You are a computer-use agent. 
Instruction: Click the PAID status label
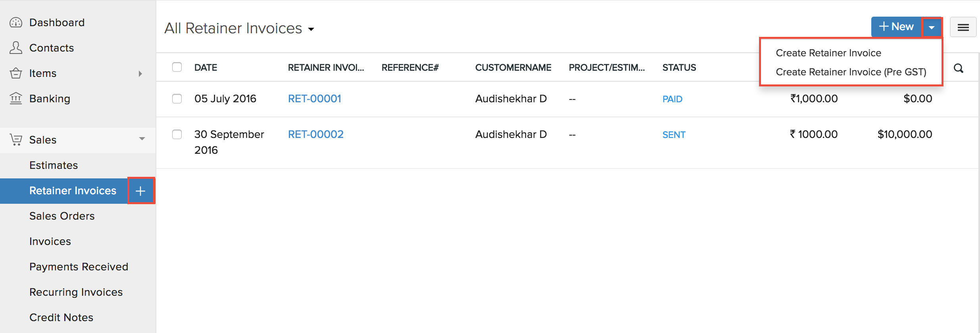pyautogui.click(x=673, y=99)
